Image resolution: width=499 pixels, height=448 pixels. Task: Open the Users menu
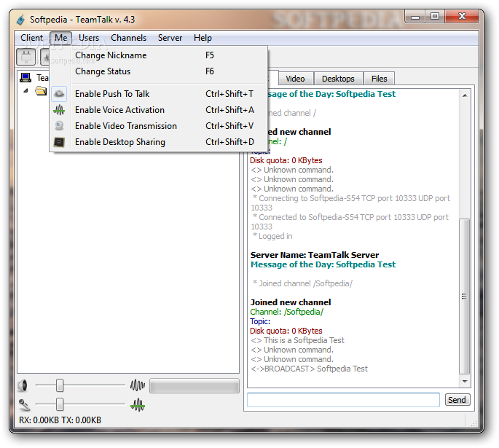point(89,38)
